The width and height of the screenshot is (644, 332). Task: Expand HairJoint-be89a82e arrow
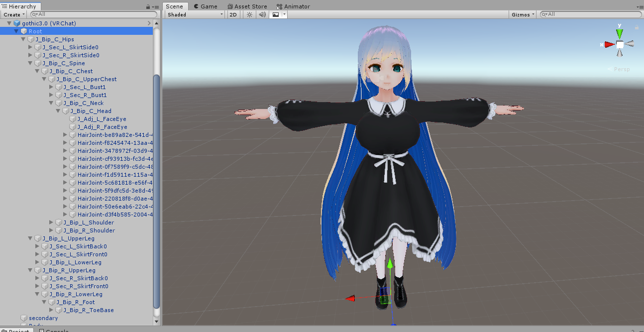tap(65, 135)
